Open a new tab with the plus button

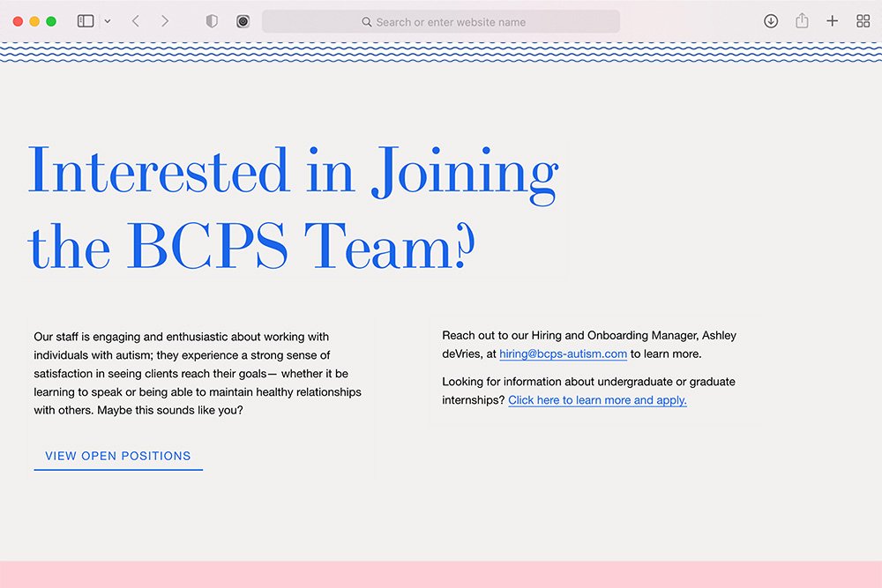(x=833, y=20)
